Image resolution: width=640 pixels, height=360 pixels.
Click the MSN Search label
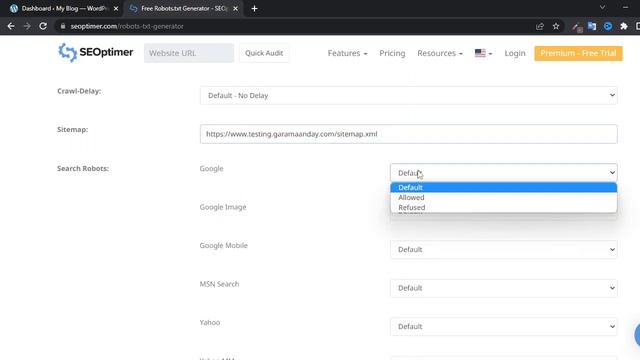(x=219, y=284)
